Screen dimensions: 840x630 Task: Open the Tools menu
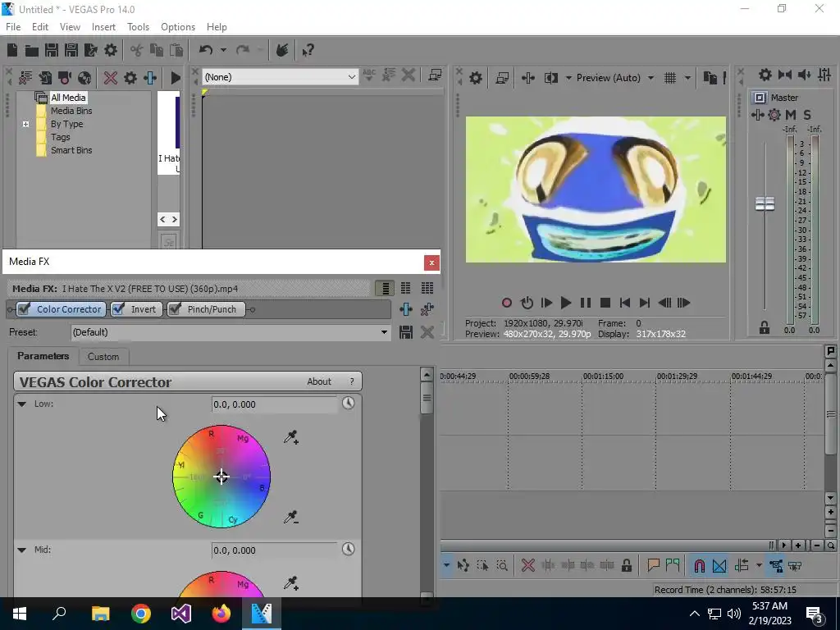138,27
